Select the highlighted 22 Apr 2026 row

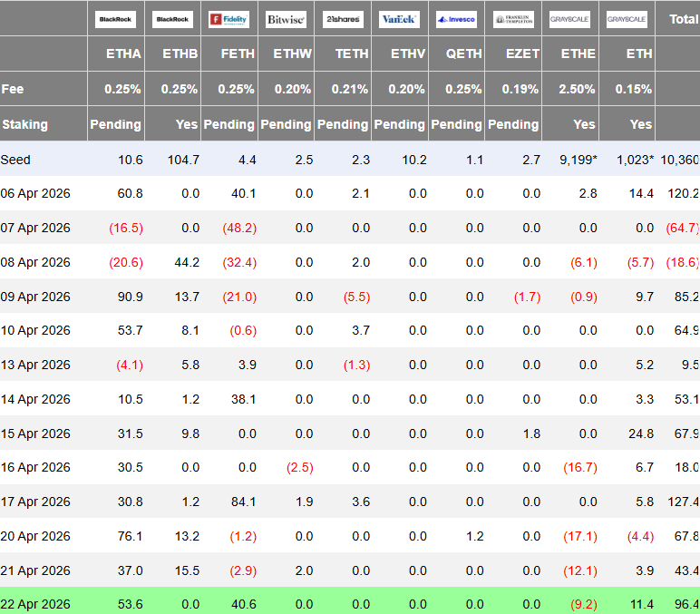[x=350, y=601]
